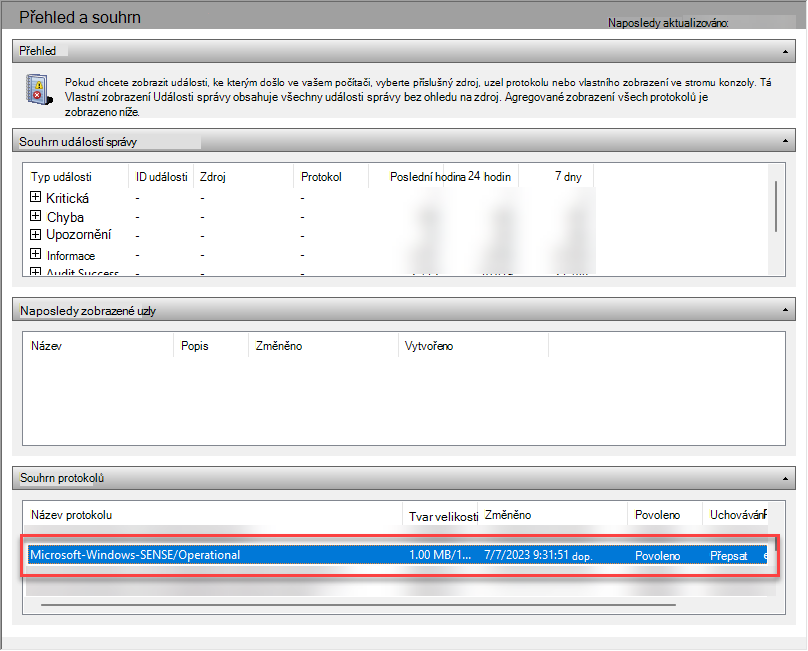This screenshot has height=651, width=808.
Task: Click the log summary vertical scrollbar
Action: (x=776, y=545)
